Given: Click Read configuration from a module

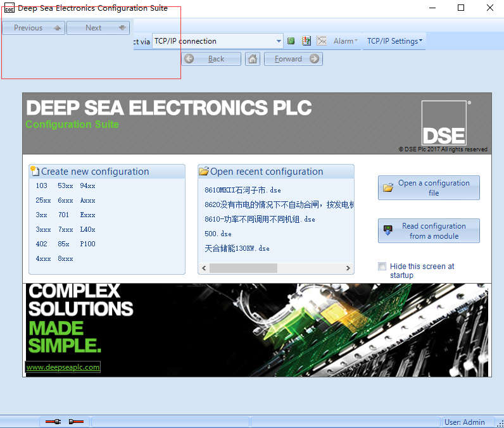Looking at the screenshot, I should coord(429,230).
